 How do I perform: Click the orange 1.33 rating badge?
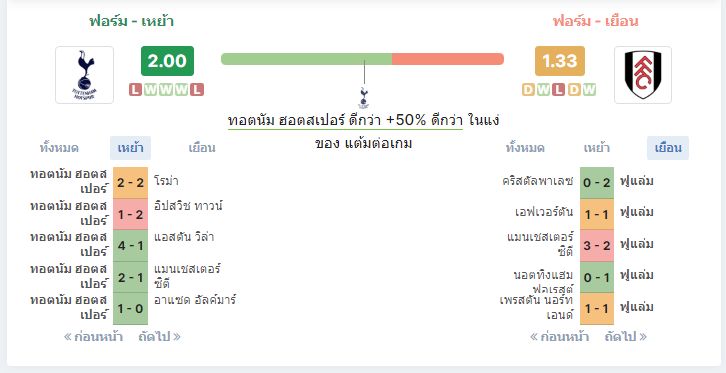click(x=560, y=61)
